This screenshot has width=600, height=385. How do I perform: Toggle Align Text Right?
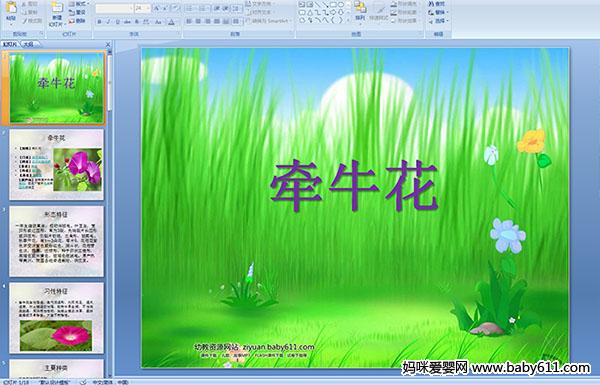click(x=207, y=22)
